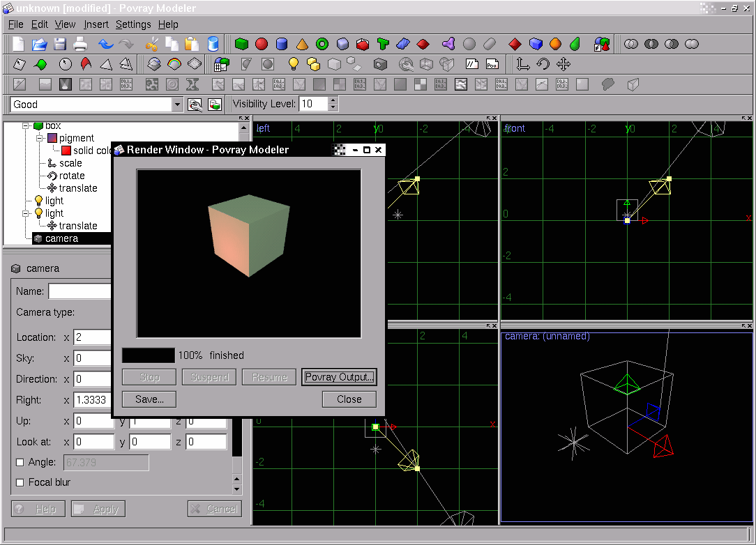Image resolution: width=756 pixels, height=545 pixels.
Task: Close the Render Window with Close button
Action: pos(349,399)
